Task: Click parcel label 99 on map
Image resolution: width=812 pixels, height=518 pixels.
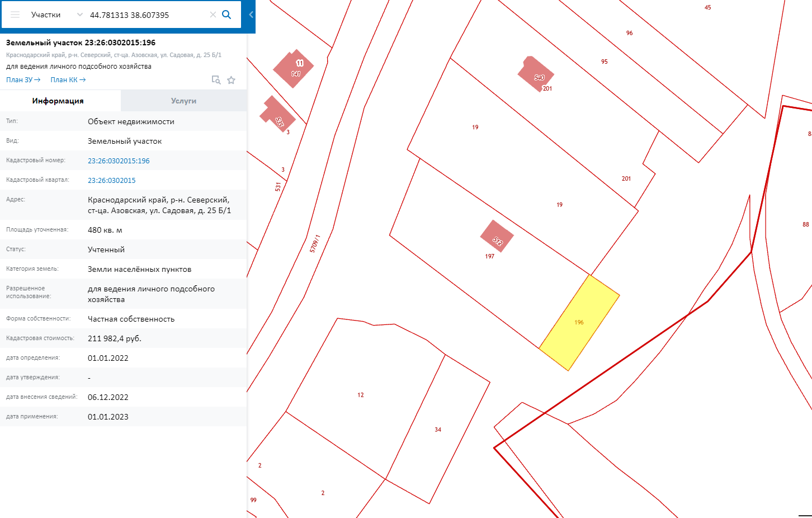Action: [253, 500]
